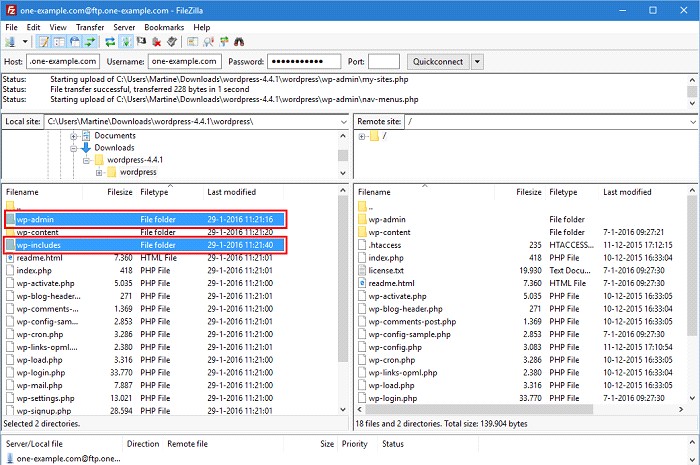Focus the Password input field
This screenshot has height=465, width=700.
pos(304,62)
